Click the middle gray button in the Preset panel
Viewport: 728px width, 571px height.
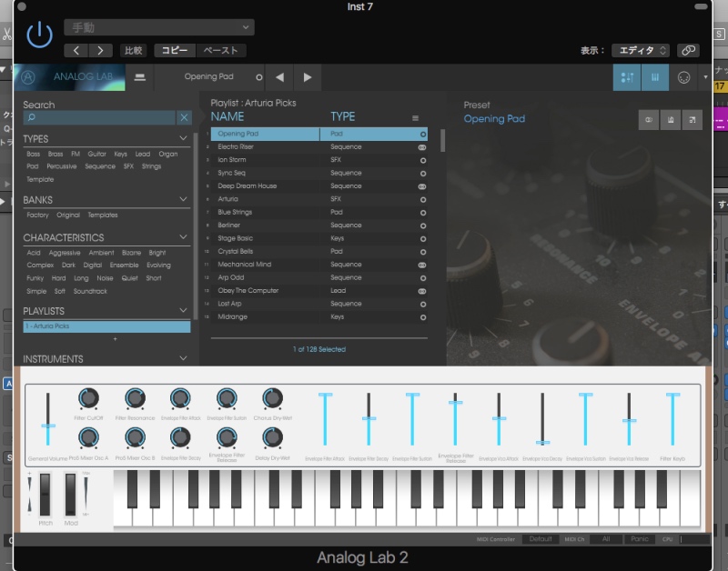[x=671, y=120]
